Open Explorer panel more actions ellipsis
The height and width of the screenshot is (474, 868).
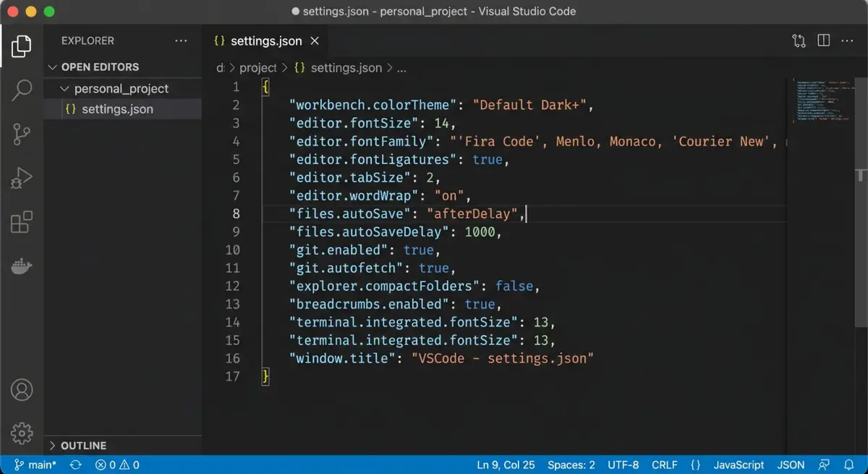(182, 41)
